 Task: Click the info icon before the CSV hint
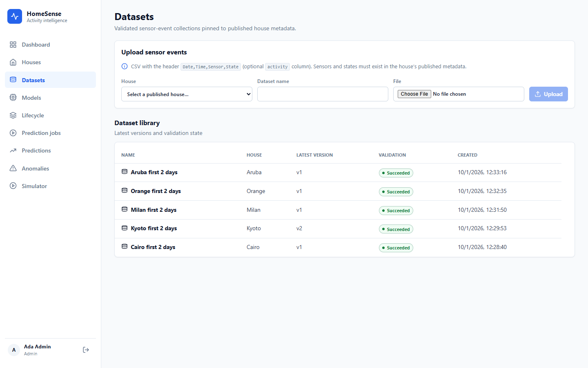(125, 66)
